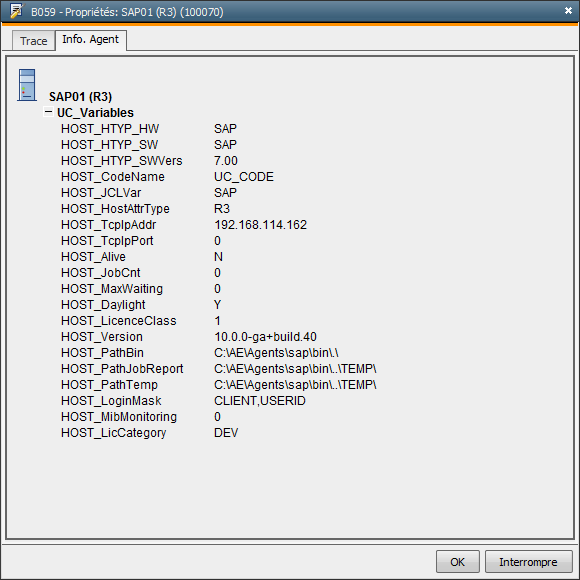580x580 pixels.
Task: Click the UC_CODE value of HOST_CodeName
Action: [x=244, y=177]
